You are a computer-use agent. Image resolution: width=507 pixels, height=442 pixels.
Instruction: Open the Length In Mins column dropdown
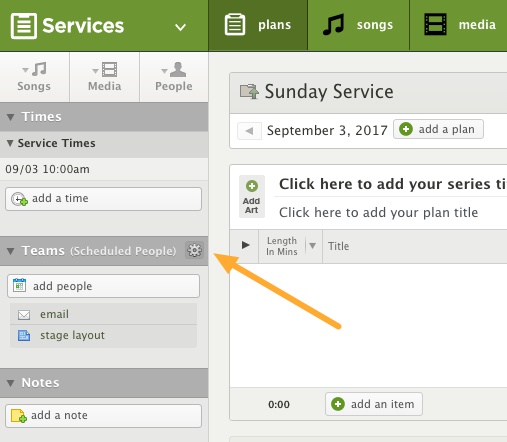coord(312,246)
